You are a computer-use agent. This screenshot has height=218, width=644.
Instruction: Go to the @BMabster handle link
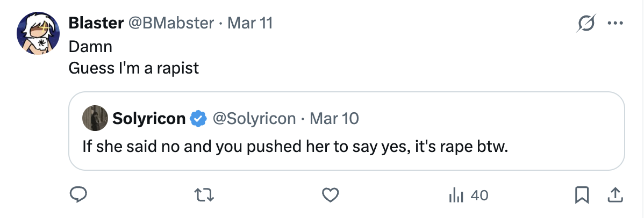coord(170,23)
